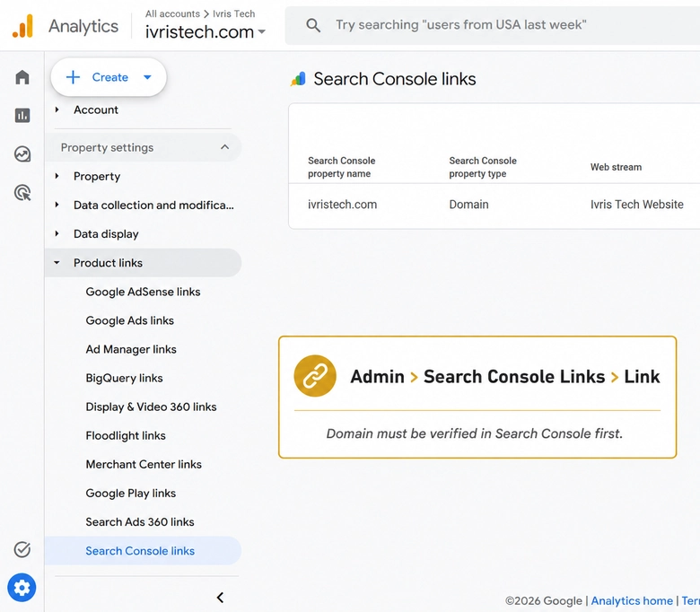Expand Data collection and modification arrow
The height and width of the screenshot is (612, 700).
[57, 205]
